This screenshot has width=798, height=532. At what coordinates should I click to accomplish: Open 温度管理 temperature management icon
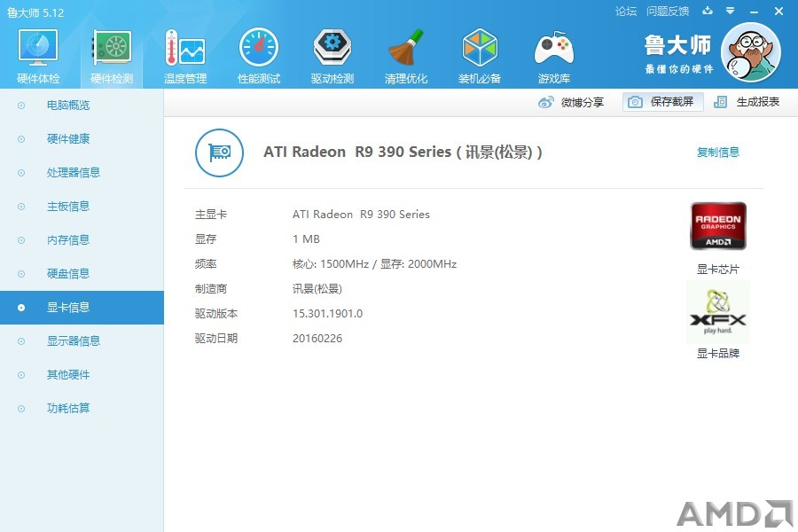[185, 48]
